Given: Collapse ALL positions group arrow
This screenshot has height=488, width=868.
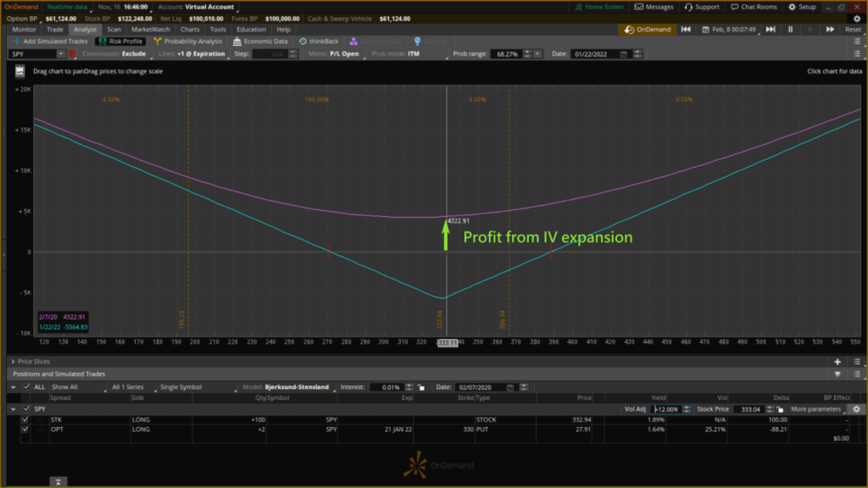Looking at the screenshot, I should (x=14, y=386).
